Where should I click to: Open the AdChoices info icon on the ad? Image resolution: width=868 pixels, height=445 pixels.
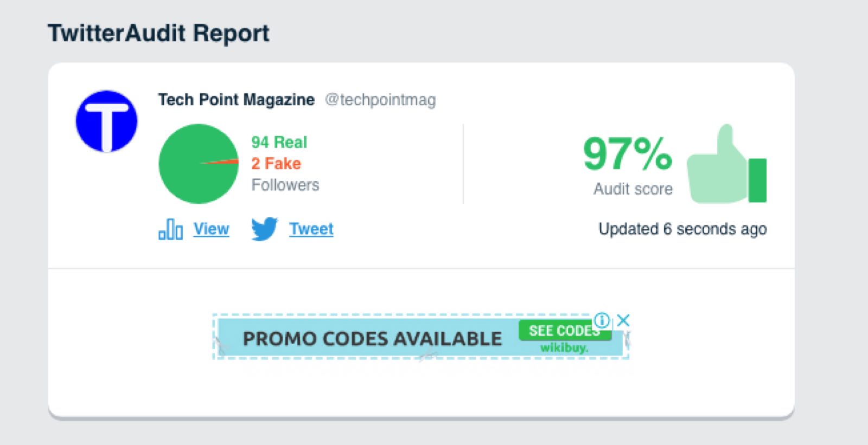pyautogui.click(x=601, y=321)
